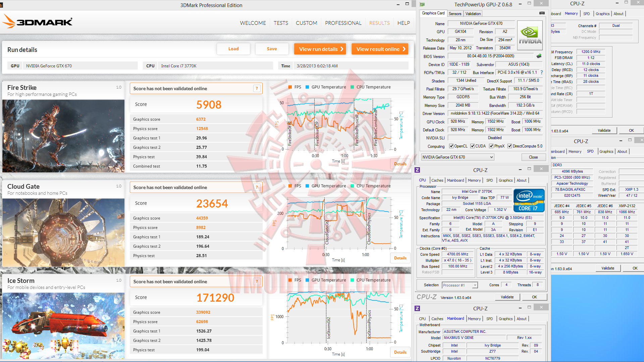The width and height of the screenshot is (644, 362).
Task: Click the save BIOS chip icon
Action: point(539,56)
